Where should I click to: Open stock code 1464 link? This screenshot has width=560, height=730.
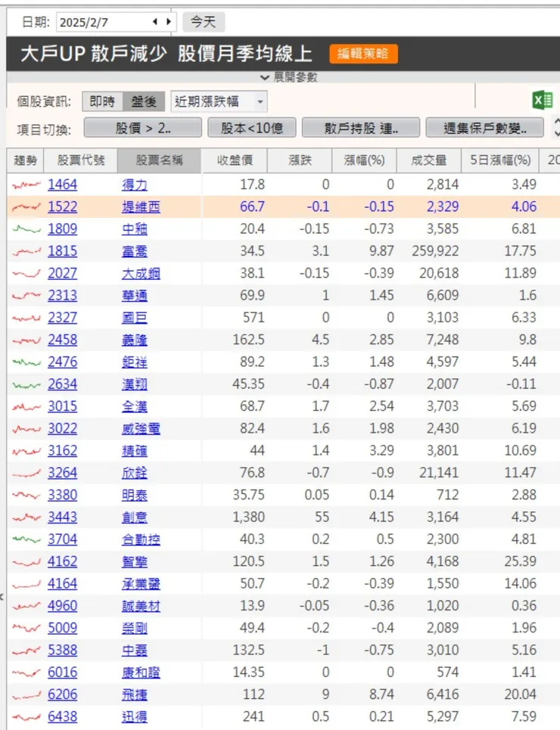point(62,185)
